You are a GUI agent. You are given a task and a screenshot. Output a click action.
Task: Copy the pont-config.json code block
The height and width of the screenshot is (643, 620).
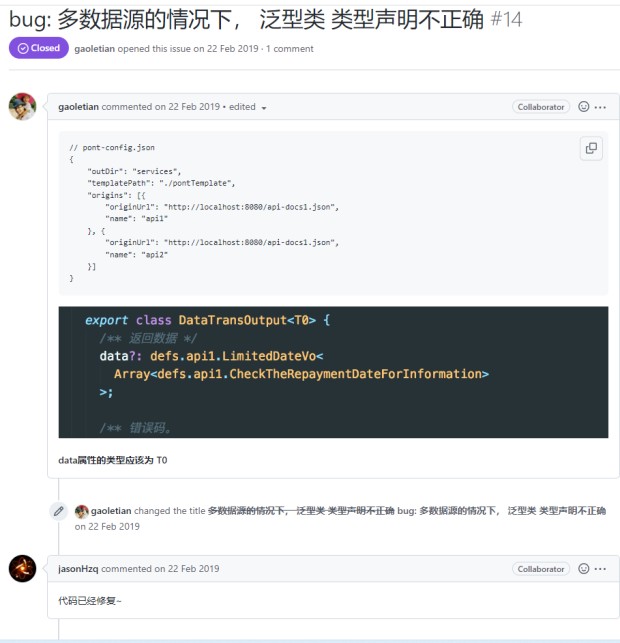[591, 148]
